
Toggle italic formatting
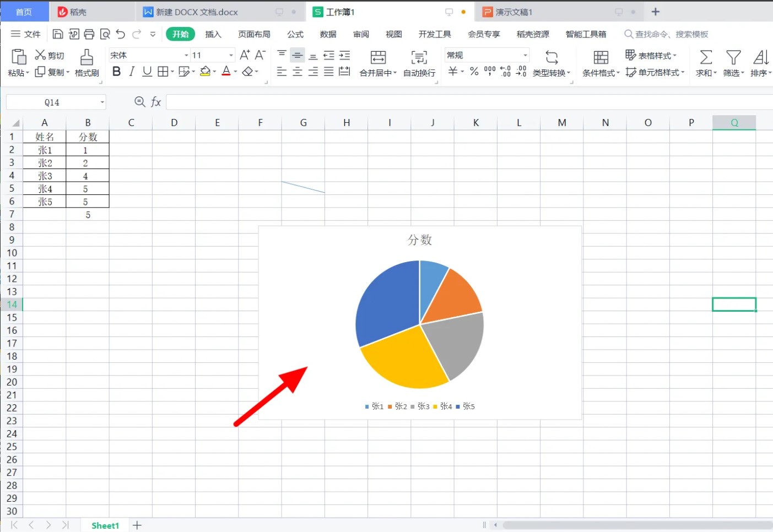(x=132, y=72)
